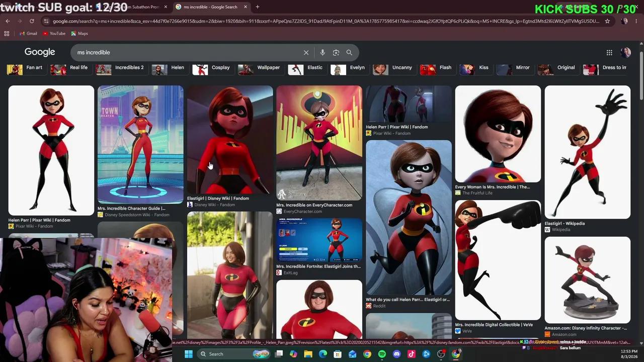Clear the search box with the X icon

pos(306,52)
